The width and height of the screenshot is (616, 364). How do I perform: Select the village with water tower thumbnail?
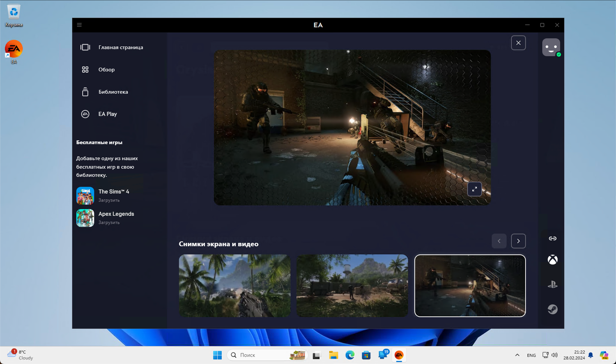coord(352,286)
